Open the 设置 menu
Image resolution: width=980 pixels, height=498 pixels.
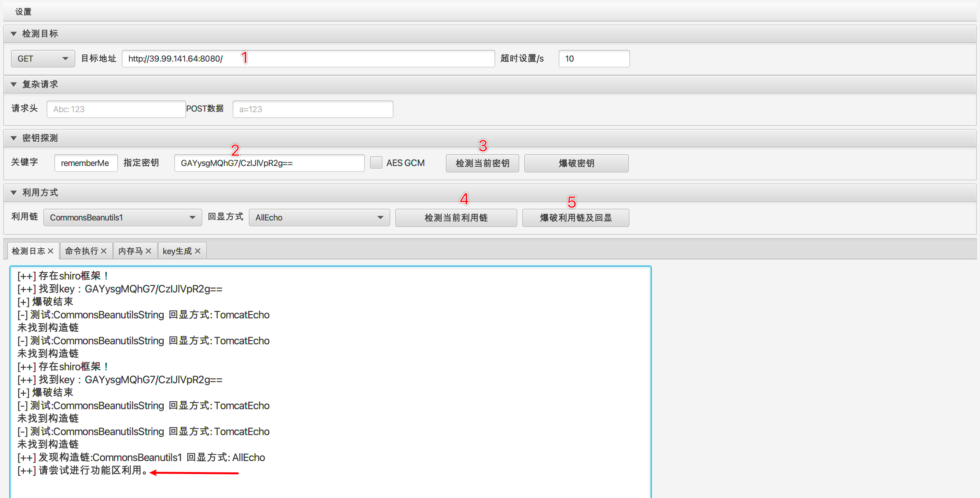[x=23, y=12]
